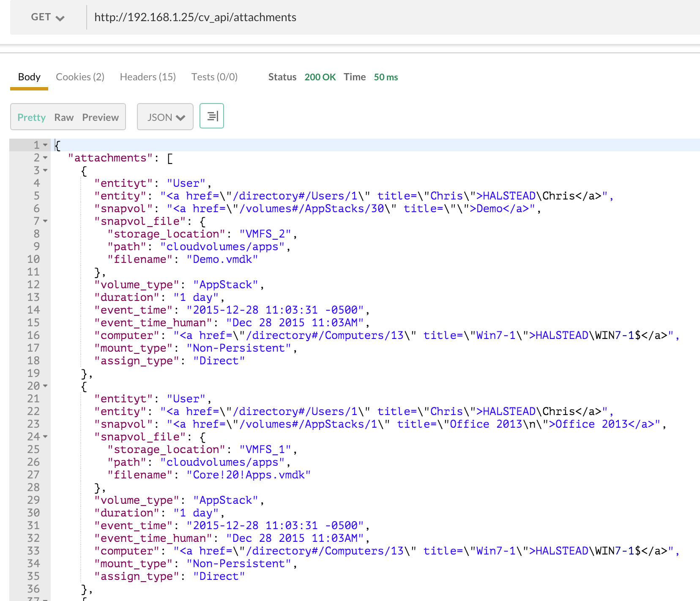700x601 pixels.
Task: Switch to the Headers (15) tab
Action: pos(148,77)
